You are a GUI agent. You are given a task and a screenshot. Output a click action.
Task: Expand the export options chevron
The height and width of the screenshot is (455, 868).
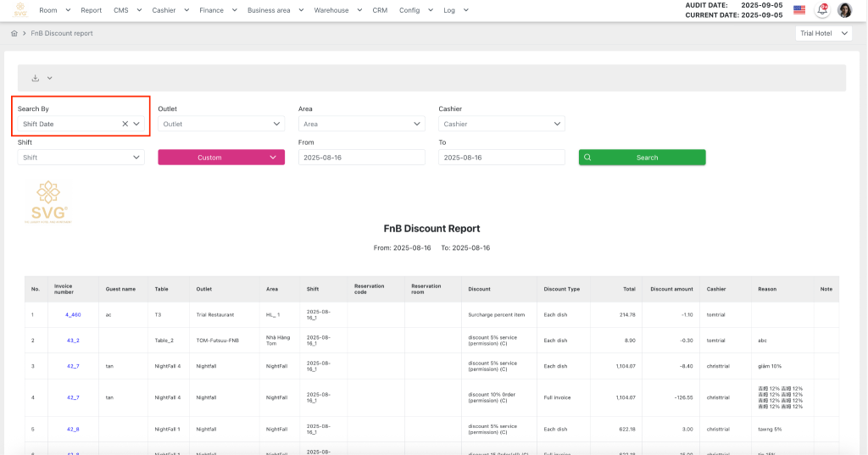pos(50,78)
